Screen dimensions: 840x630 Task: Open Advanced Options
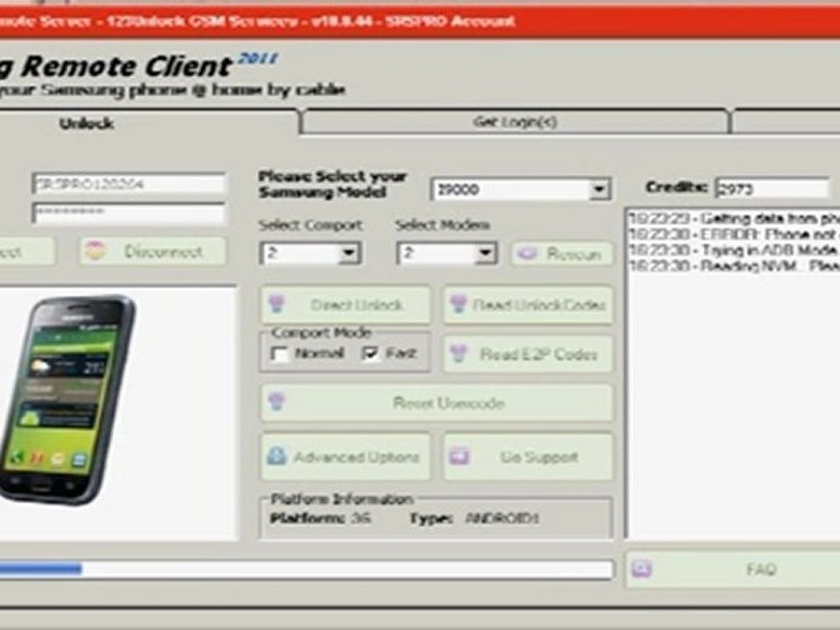click(x=346, y=457)
